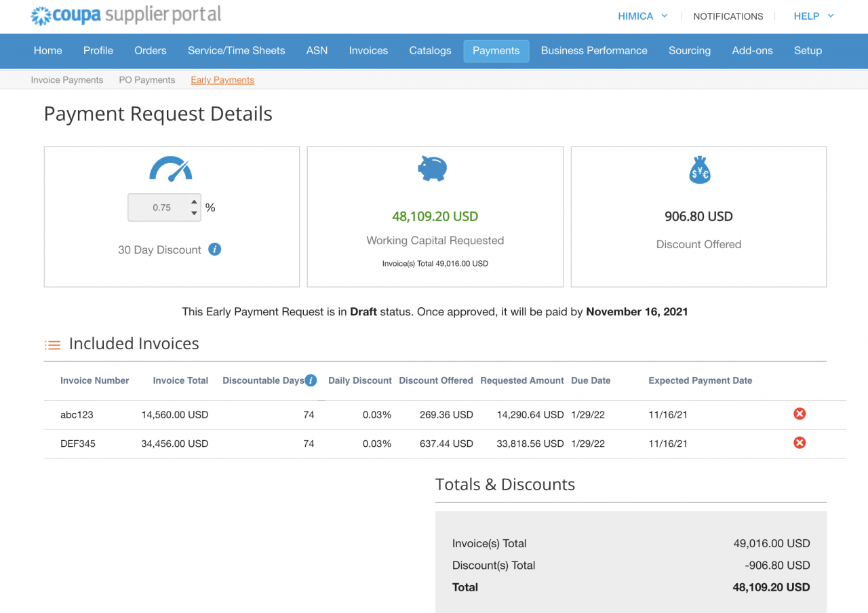The height and width of the screenshot is (613, 868).
Task: Remove invoice abc123 with the red X
Action: (800, 413)
